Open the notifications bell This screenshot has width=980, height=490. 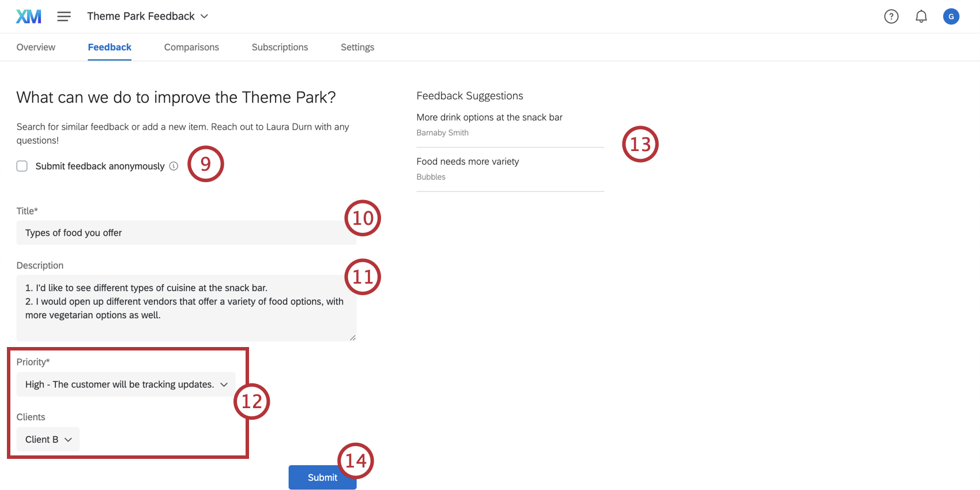921,16
